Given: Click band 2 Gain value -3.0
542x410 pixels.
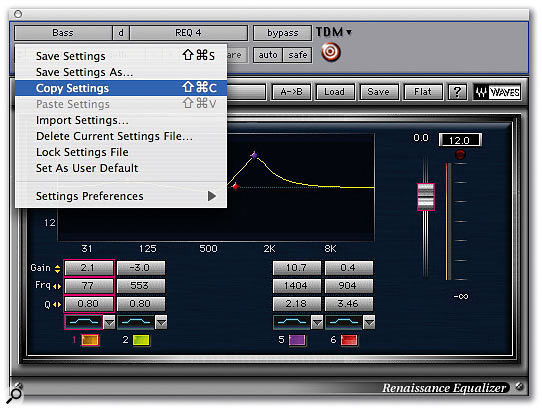Looking at the screenshot, I should [141, 268].
